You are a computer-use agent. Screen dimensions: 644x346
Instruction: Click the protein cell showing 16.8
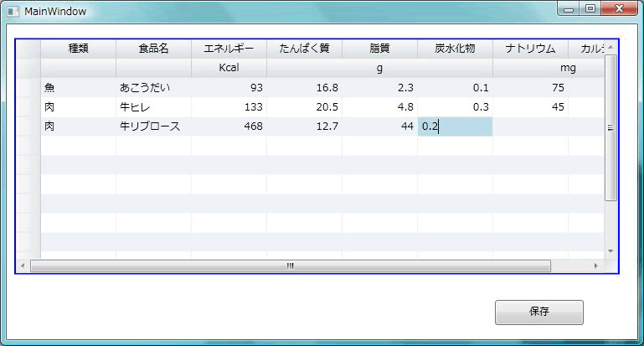pyautogui.click(x=304, y=87)
